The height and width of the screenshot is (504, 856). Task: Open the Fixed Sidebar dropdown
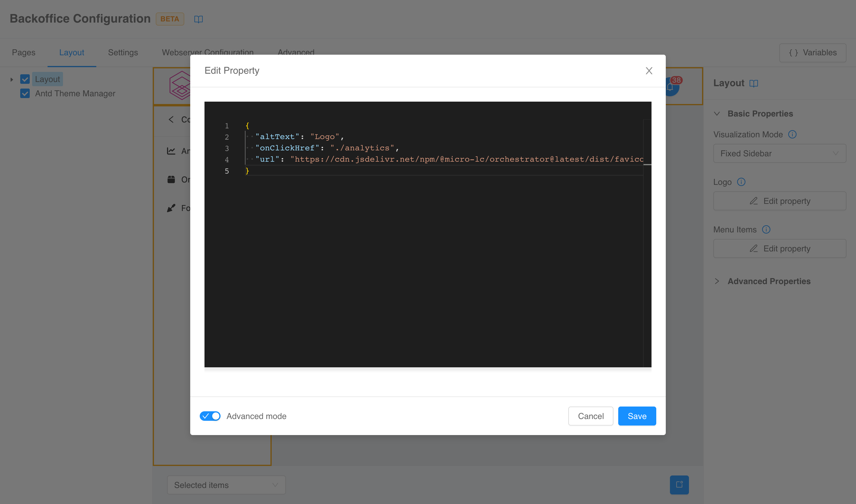[x=780, y=153]
